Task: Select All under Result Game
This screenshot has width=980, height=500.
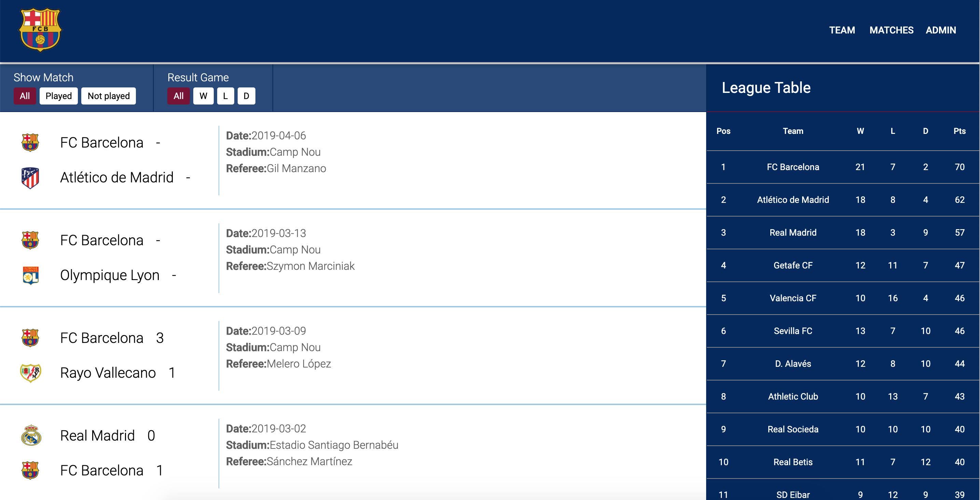Action: tap(179, 96)
